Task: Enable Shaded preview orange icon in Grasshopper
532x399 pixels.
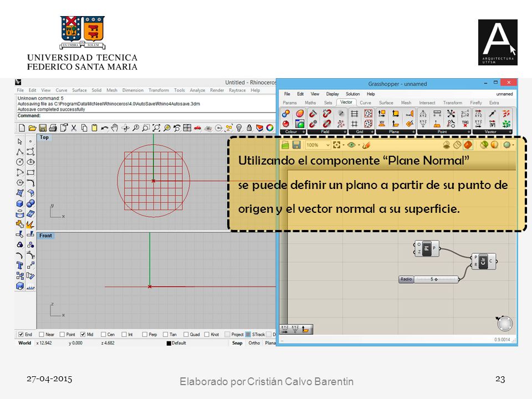Action: pos(468,145)
